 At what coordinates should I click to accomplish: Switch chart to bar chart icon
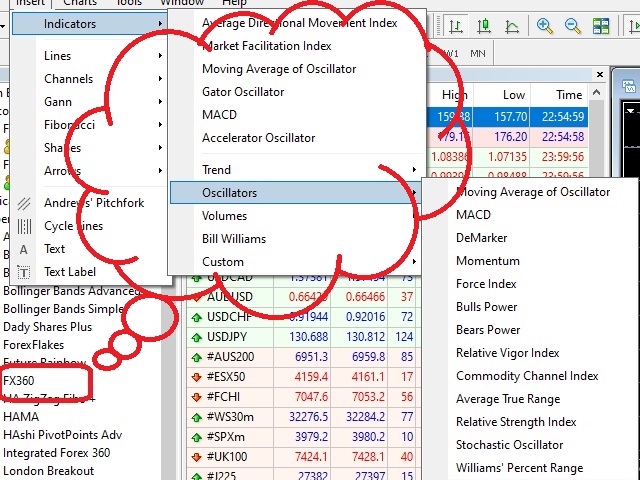point(457,26)
